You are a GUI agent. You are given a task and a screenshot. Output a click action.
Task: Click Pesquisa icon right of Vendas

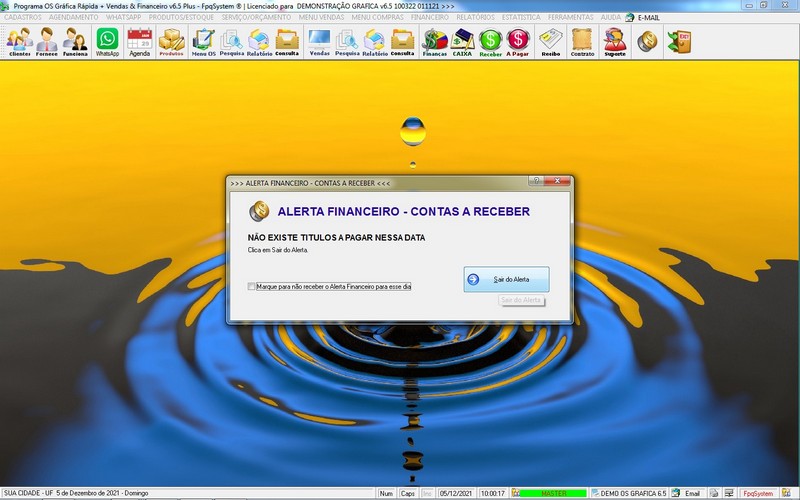tap(347, 42)
